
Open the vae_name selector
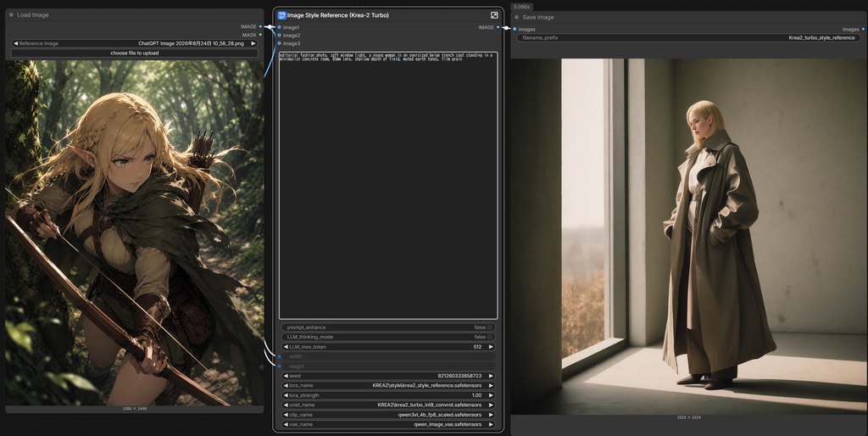(388, 424)
